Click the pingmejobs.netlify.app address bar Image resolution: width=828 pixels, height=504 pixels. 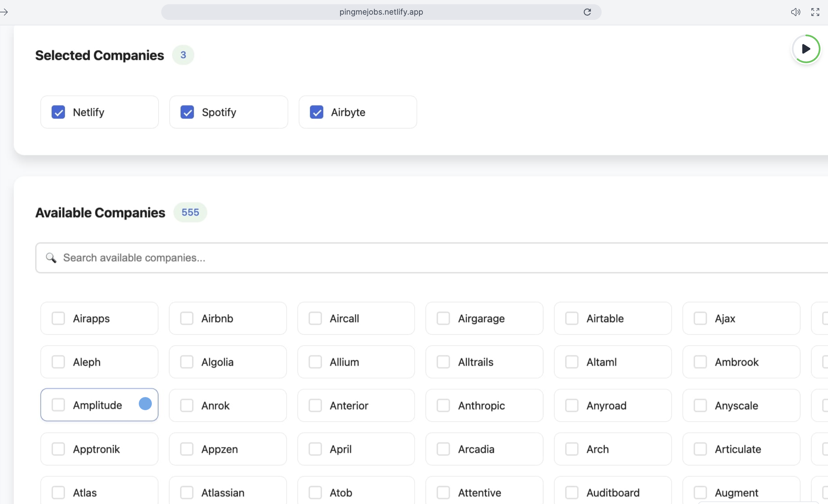coord(381,12)
